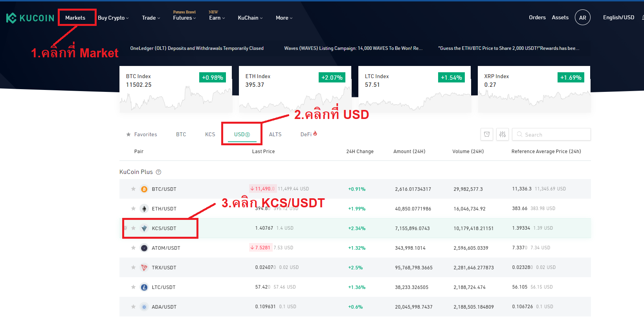
Task: Expand the Trade menu
Action: click(x=151, y=18)
